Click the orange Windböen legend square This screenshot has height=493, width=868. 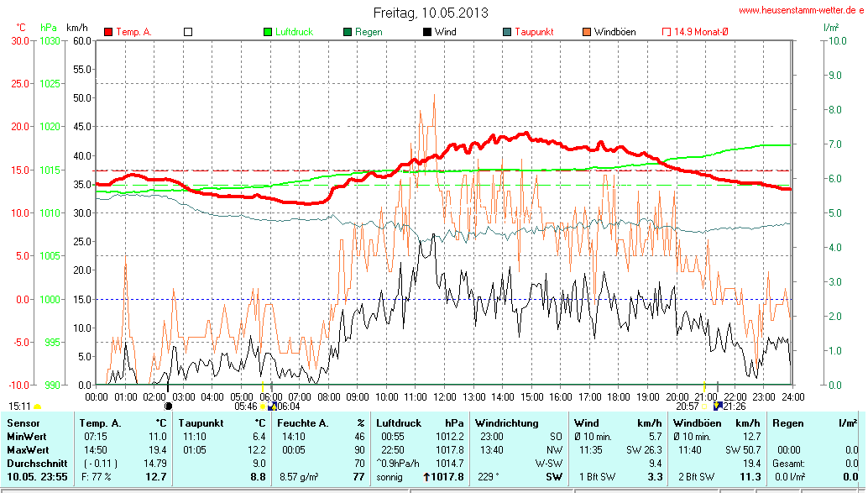[586, 32]
